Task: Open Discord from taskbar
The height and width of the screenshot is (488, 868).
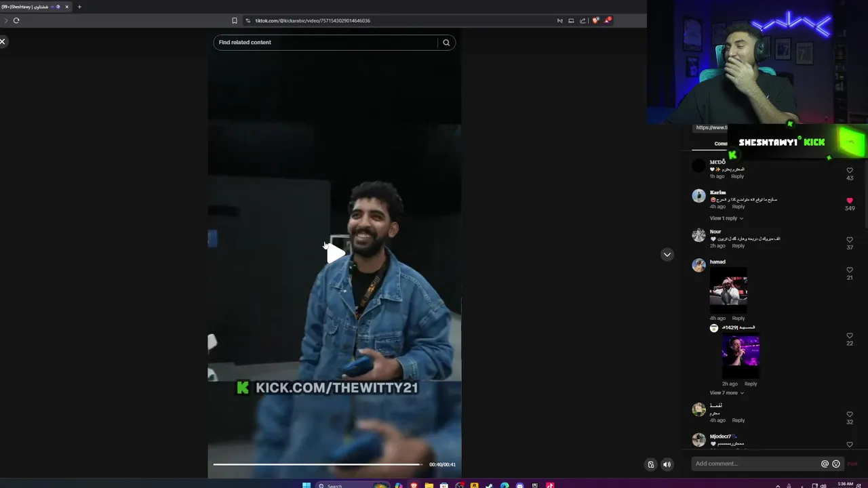Action: pos(520,485)
